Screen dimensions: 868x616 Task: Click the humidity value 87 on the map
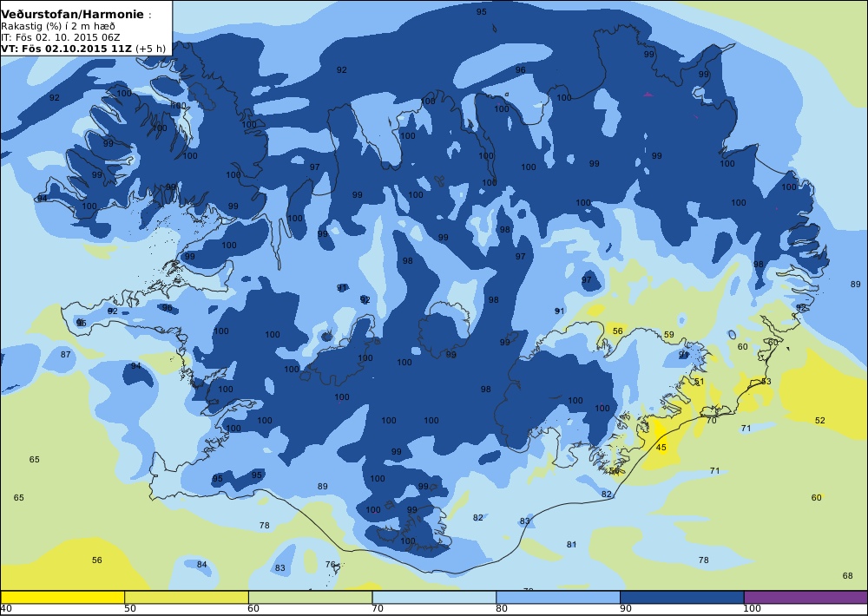pos(65,354)
